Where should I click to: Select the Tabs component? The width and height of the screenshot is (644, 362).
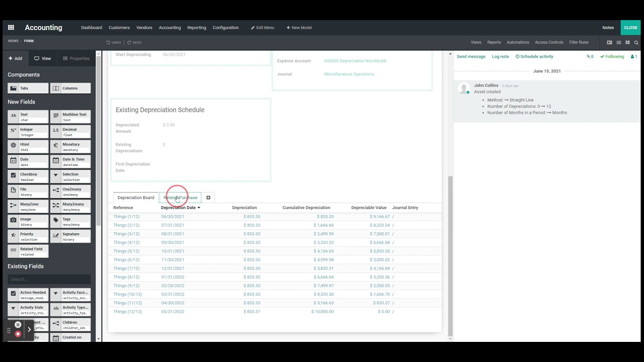pos(28,88)
